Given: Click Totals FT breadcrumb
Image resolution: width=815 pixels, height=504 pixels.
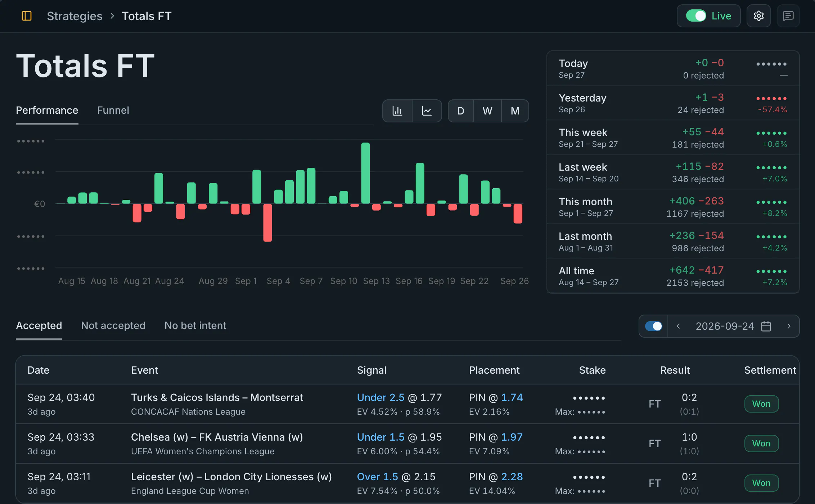Looking at the screenshot, I should pos(147,16).
